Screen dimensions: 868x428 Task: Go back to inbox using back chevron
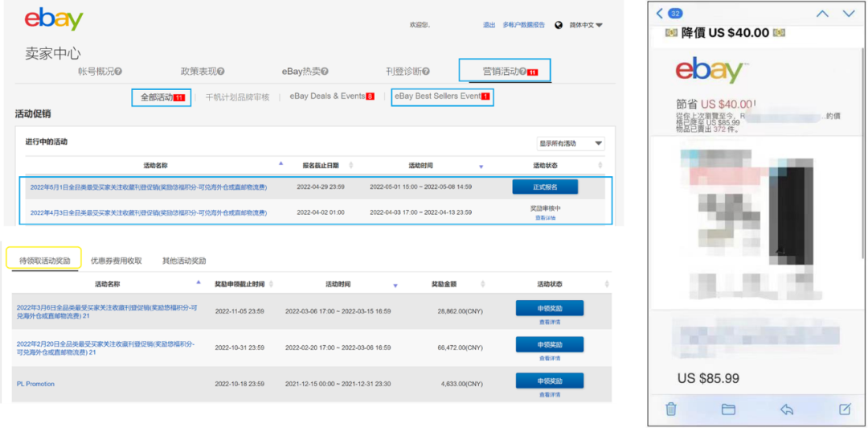click(x=660, y=14)
